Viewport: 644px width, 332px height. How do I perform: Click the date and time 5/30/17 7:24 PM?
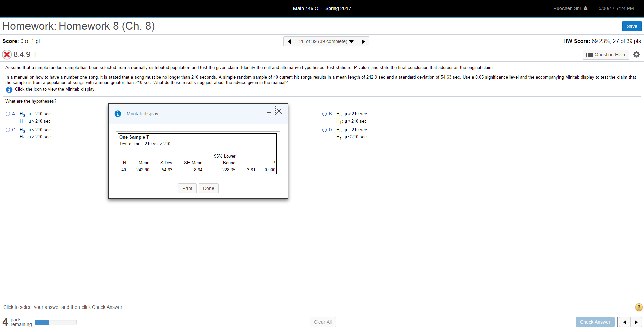click(x=616, y=8)
